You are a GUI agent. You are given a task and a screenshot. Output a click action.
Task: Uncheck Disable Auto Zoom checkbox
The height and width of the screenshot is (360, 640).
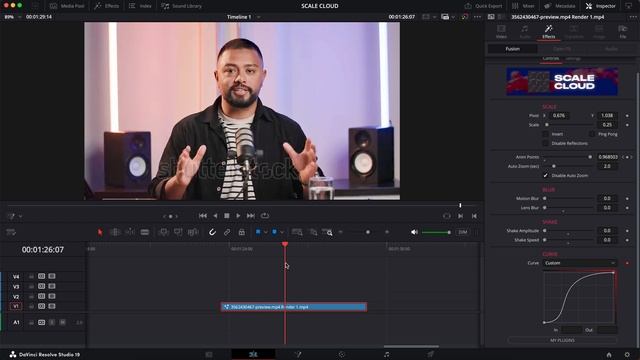(545, 176)
